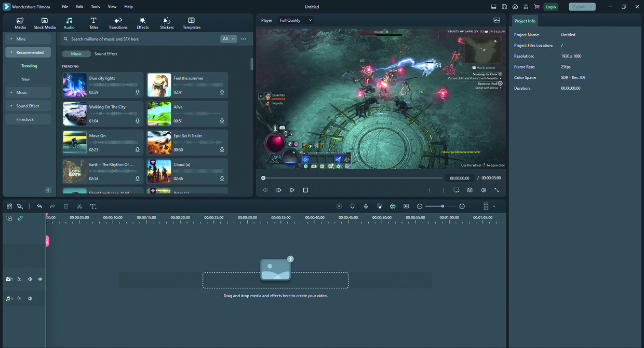
Task: Expand the Sound Effect category in sidebar
Action: pos(29,106)
